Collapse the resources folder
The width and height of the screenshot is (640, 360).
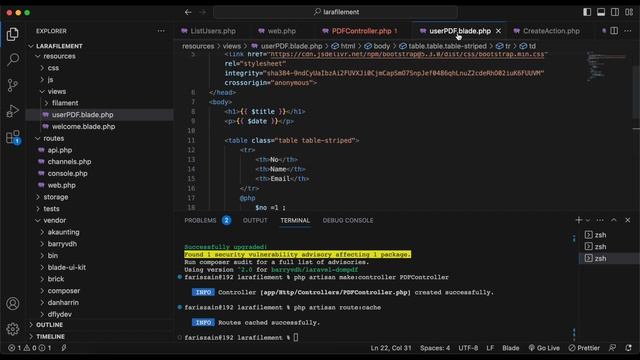[x=59, y=56]
